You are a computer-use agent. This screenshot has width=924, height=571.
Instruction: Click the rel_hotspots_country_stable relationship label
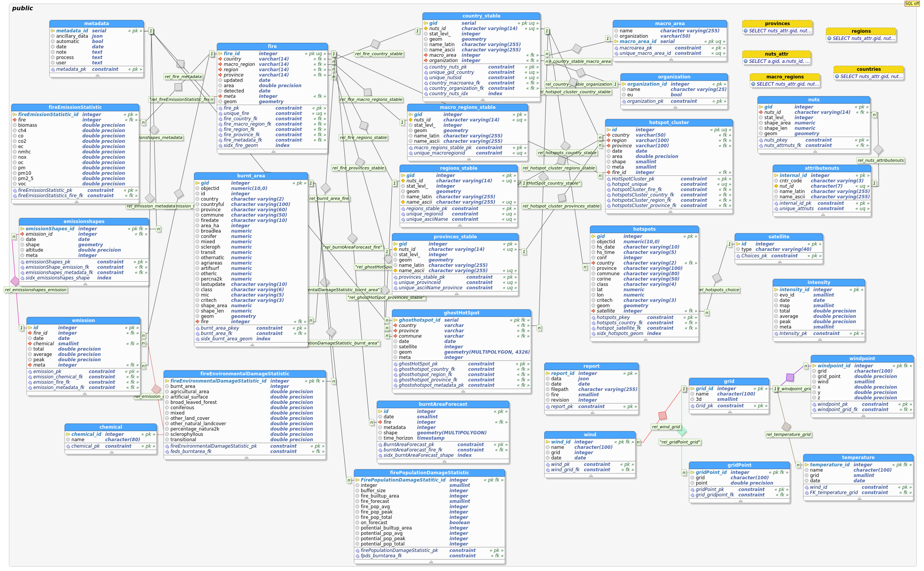(567, 153)
